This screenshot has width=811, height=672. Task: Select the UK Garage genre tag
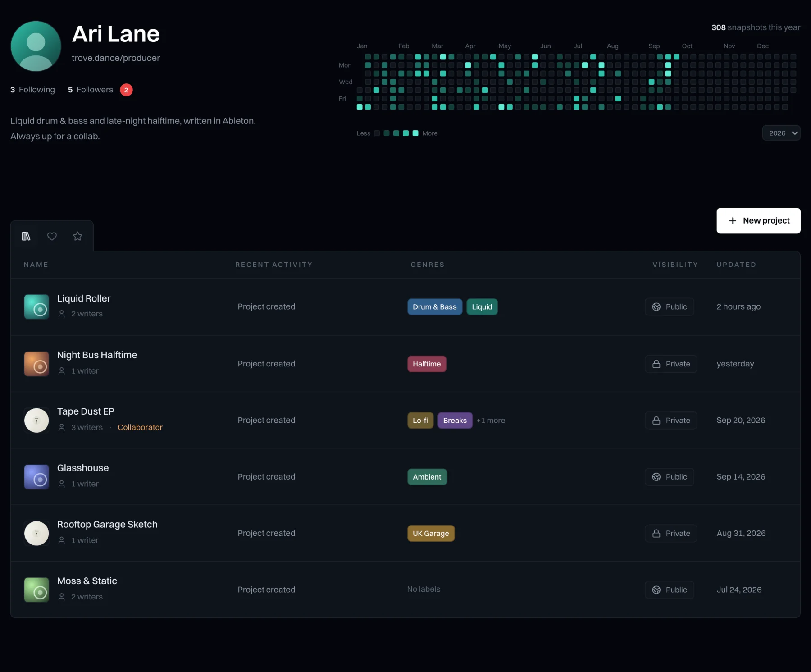(431, 534)
